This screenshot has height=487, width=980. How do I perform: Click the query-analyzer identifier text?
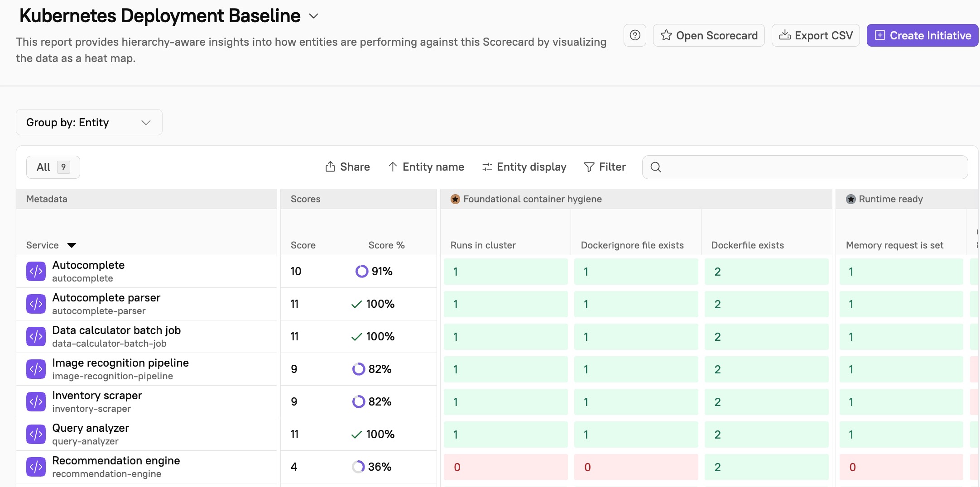pos(85,441)
